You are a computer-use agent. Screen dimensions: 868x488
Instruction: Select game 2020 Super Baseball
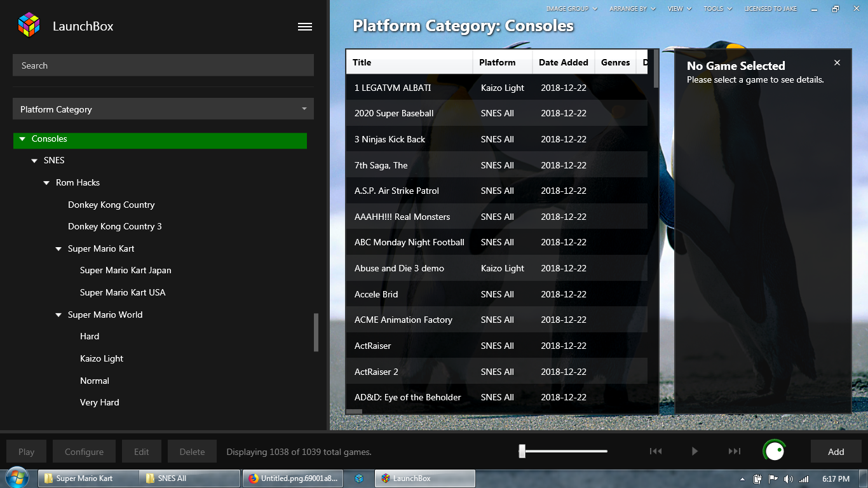coord(497,113)
